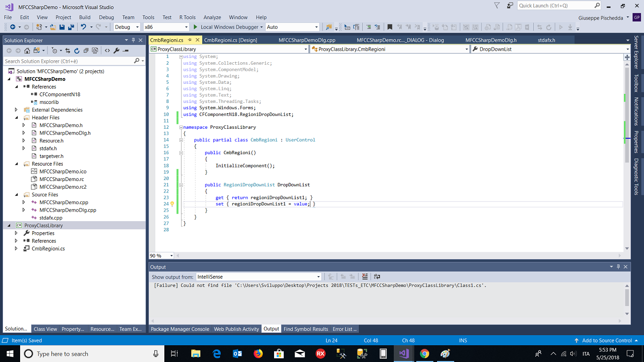644x362 pixels.
Task: Open the Error List tab
Action: pos(345,329)
